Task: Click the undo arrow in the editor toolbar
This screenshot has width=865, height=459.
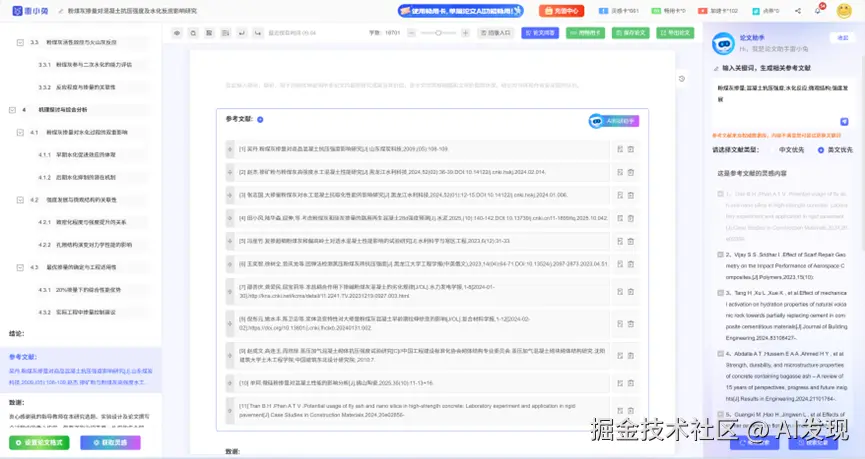Action: 242,33
